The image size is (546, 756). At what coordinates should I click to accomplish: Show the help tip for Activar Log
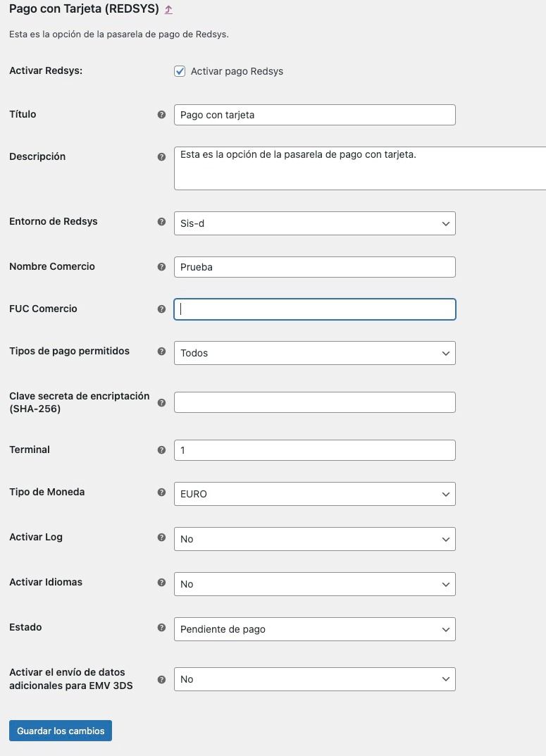click(161, 537)
